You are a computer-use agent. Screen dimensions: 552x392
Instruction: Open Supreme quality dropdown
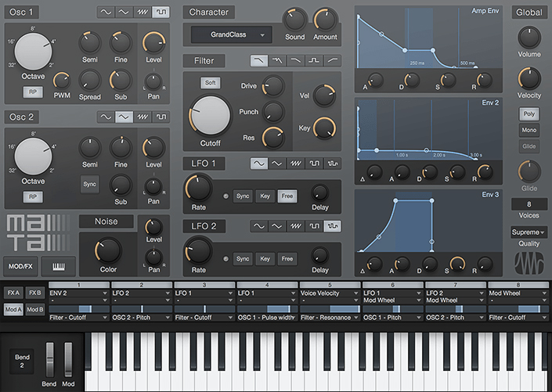[529, 232]
